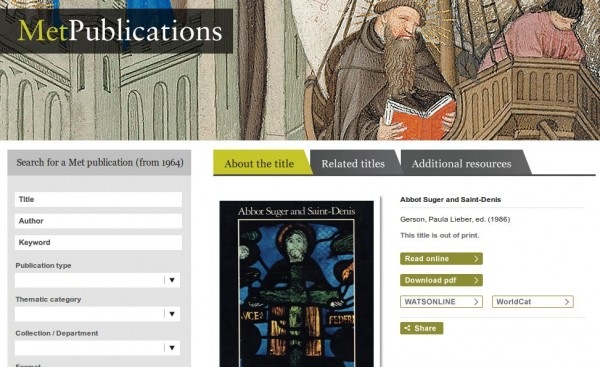Viewport: 600px width, 367px height.
Task: Click the MetPublications logo
Action: [x=120, y=31]
